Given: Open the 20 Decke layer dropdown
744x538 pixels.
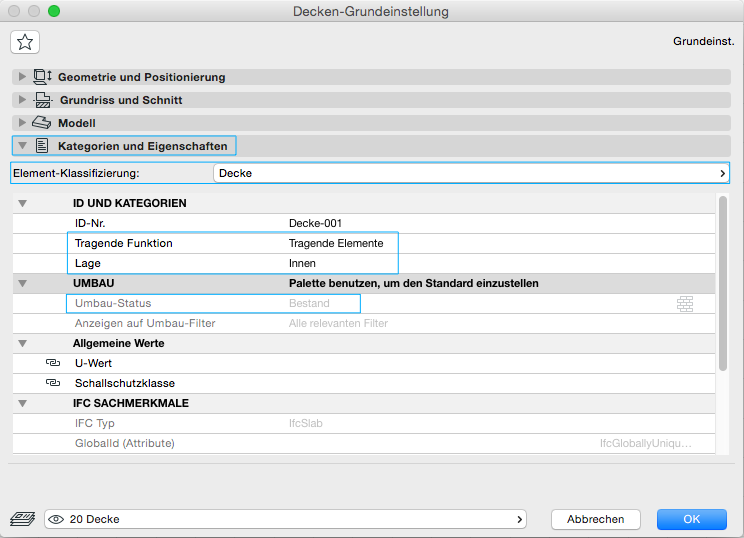Looking at the screenshot, I should pos(286,519).
